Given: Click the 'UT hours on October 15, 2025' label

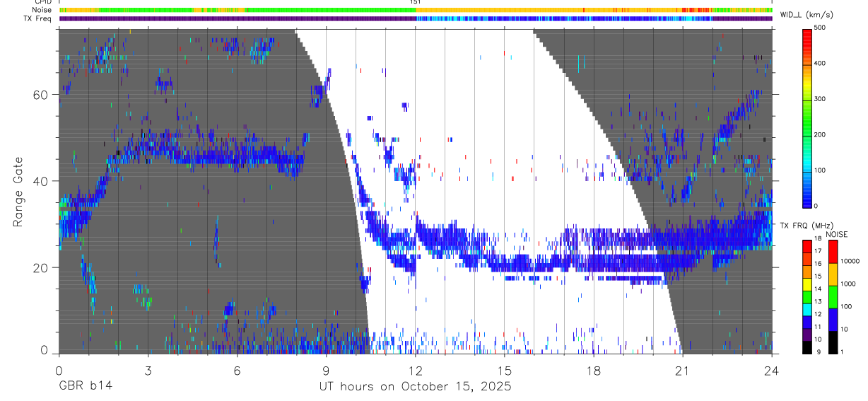Looking at the screenshot, I should click(x=414, y=387).
